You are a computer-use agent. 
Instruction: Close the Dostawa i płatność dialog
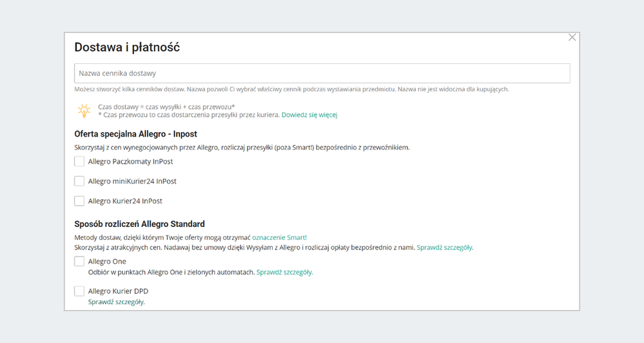[572, 37]
